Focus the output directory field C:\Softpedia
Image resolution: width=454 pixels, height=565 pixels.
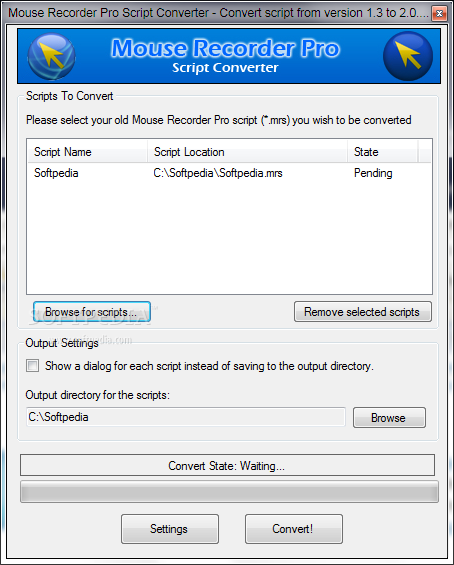click(x=186, y=417)
